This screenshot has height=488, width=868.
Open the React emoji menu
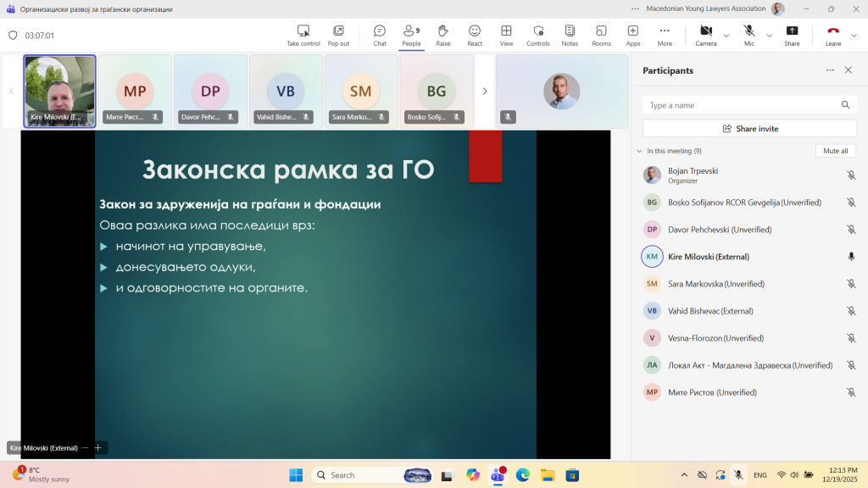click(475, 32)
